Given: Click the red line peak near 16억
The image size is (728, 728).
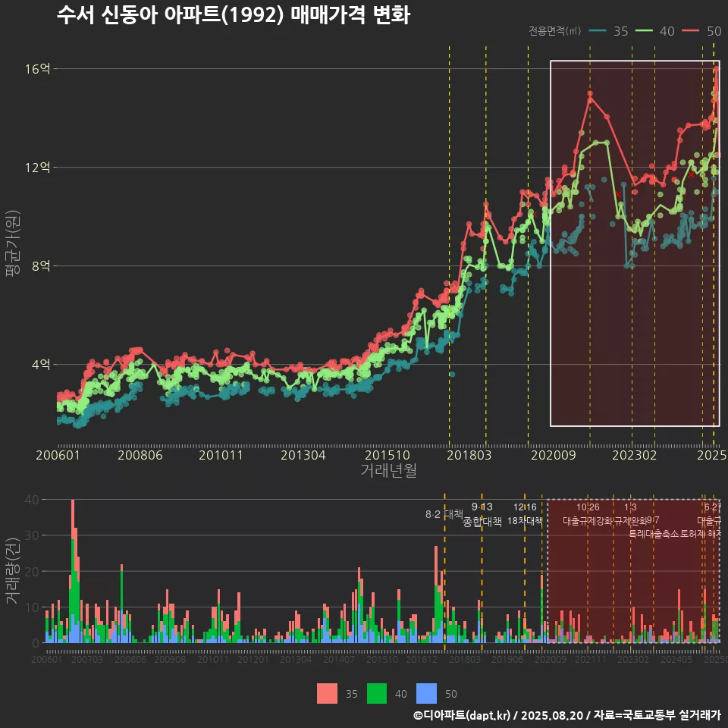Looking at the screenshot, I should 717,69.
